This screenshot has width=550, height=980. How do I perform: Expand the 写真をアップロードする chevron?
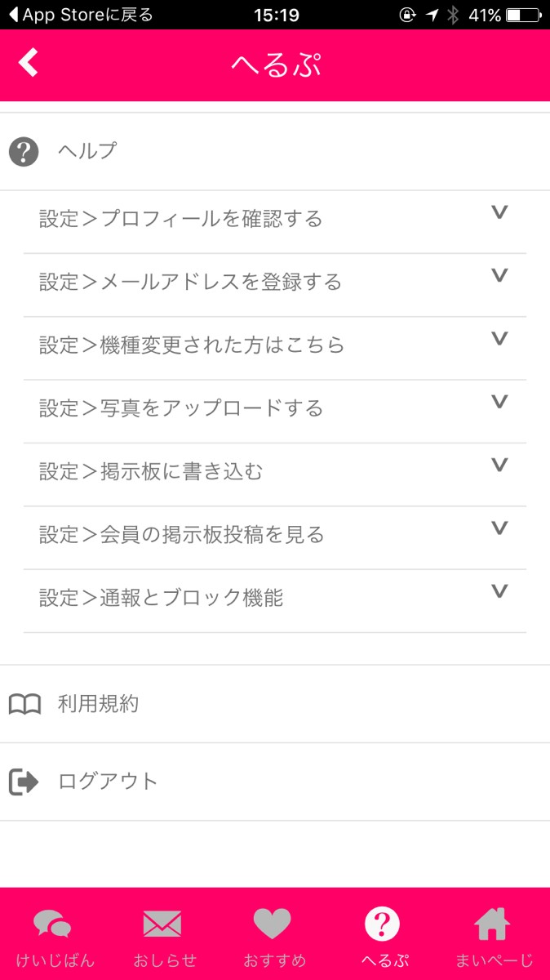pos(499,402)
